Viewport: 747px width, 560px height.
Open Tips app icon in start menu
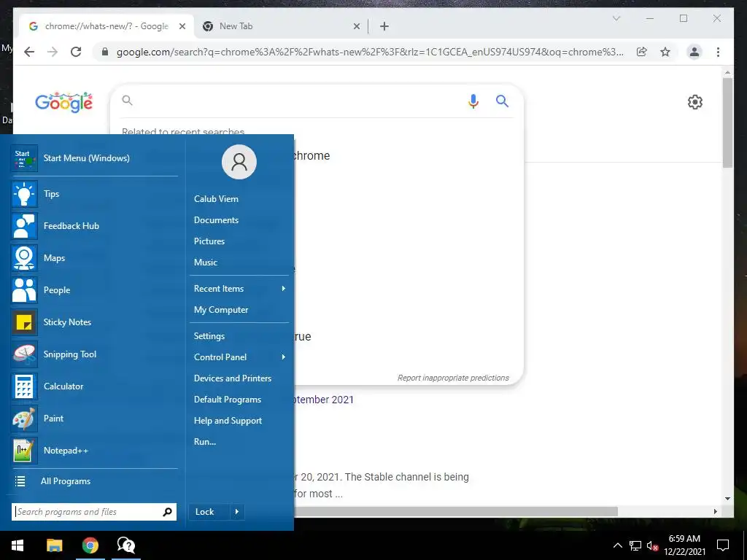[x=24, y=194]
